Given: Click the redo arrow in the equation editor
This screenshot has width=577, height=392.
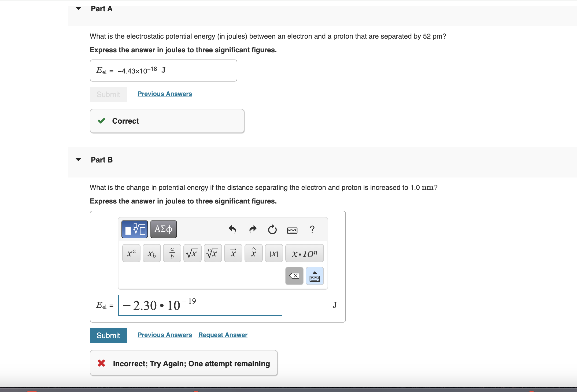Looking at the screenshot, I should (252, 230).
